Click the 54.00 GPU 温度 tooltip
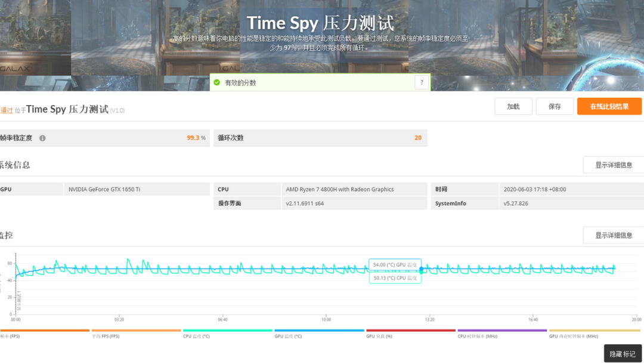 (x=395, y=265)
